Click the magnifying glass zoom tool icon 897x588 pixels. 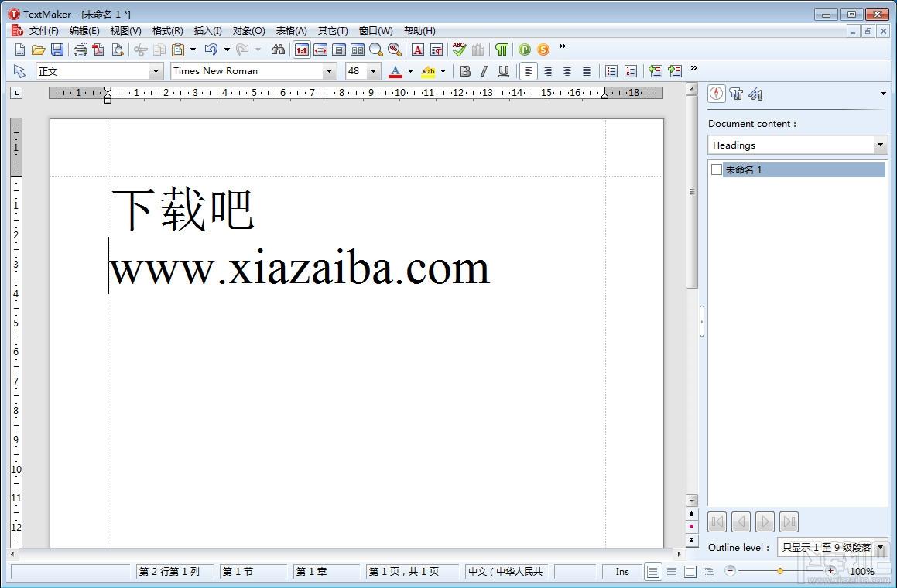(376, 50)
